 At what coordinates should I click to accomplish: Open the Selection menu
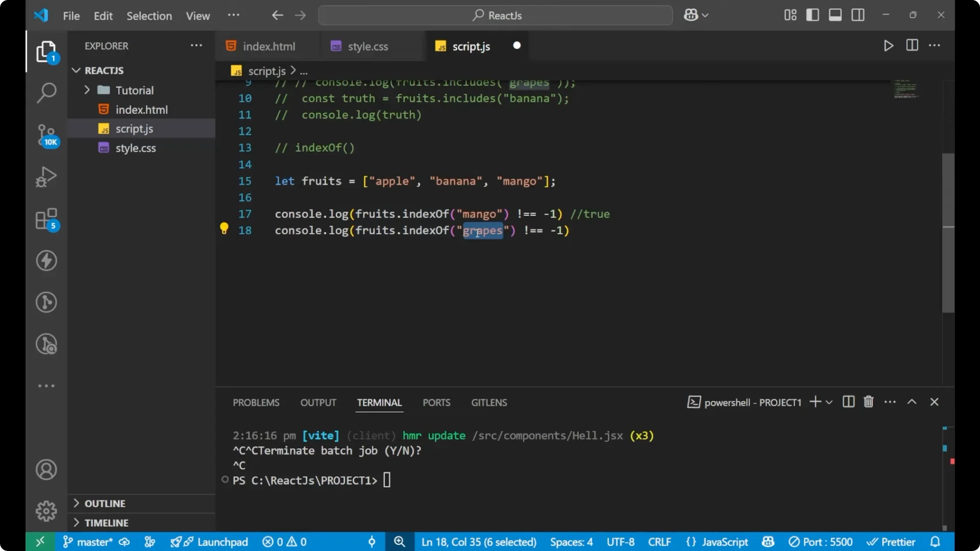pyautogui.click(x=149, y=16)
